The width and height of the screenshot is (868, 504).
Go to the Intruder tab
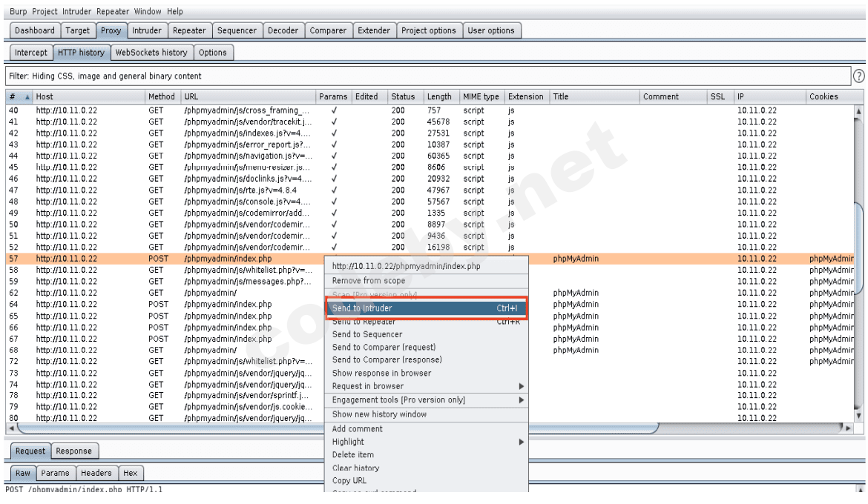click(x=147, y=30)
